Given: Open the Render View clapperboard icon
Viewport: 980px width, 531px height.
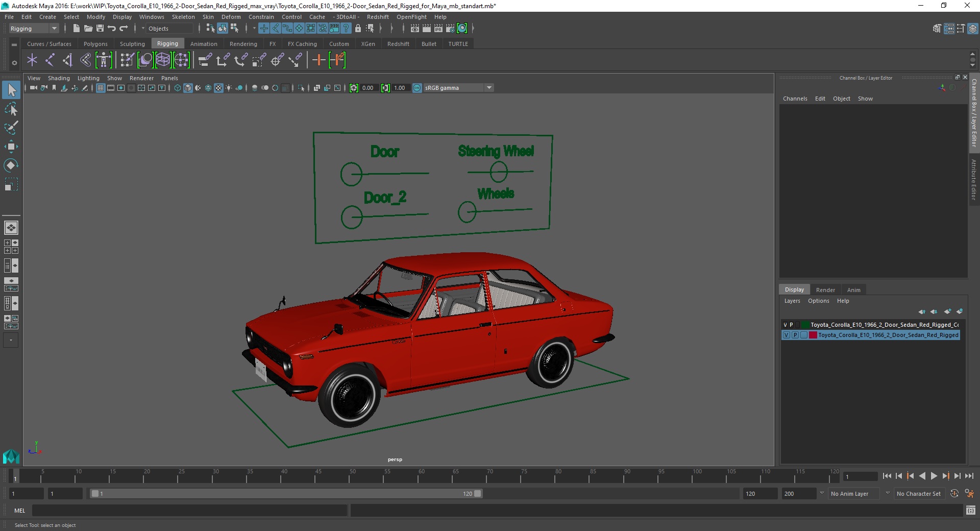Looking at the screenshot, I should (415, 29).
